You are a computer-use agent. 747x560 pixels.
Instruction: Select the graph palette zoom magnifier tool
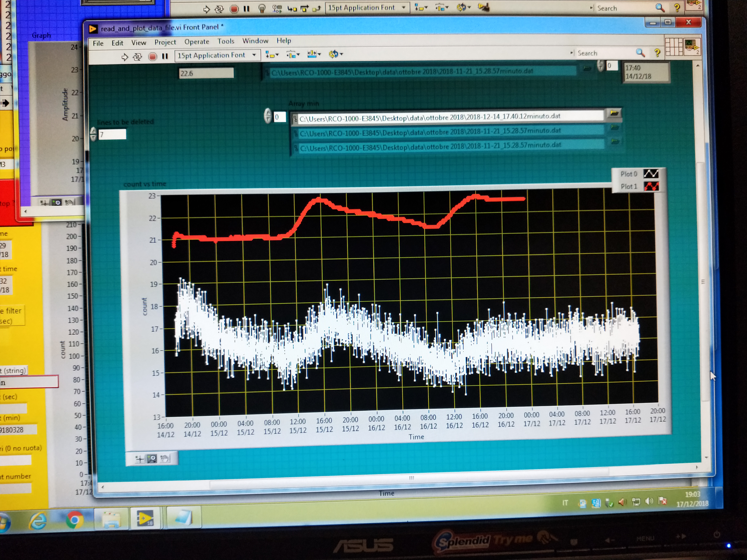(152, 459)
